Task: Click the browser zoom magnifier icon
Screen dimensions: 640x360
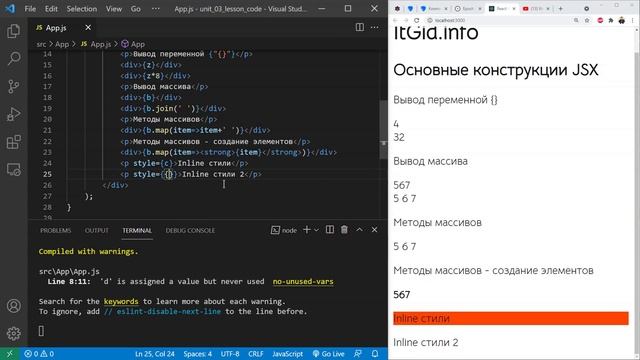Action: pyautogui.click(x=576, y=20)
